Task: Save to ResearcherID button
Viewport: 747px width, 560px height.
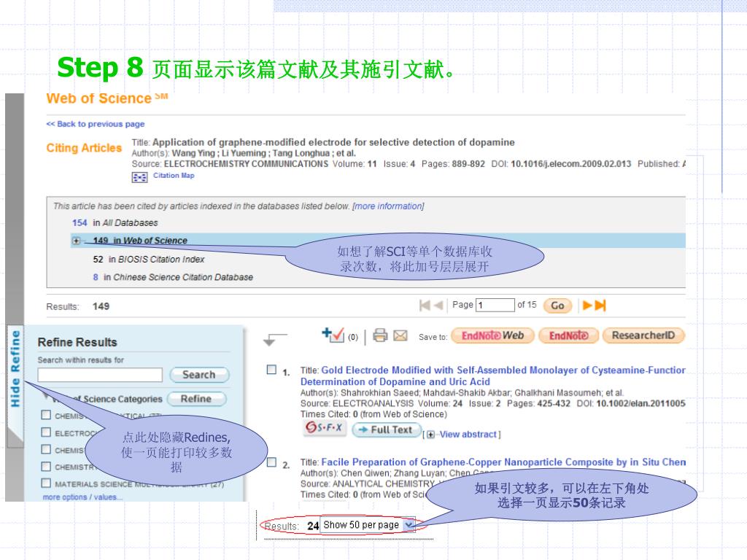Action: click(643, 335)
